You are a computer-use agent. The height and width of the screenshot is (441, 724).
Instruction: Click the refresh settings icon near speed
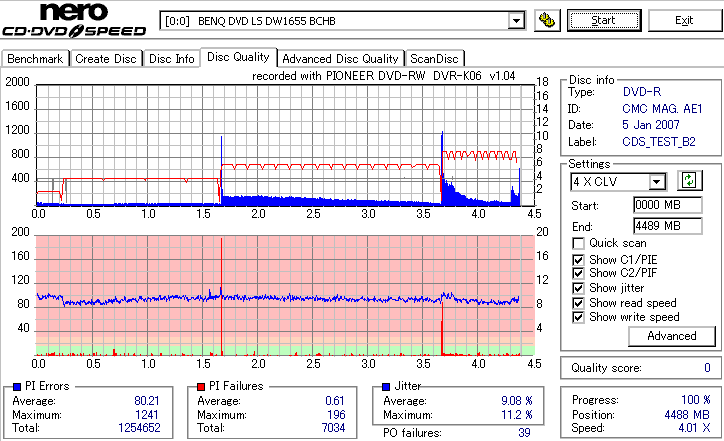689,180
